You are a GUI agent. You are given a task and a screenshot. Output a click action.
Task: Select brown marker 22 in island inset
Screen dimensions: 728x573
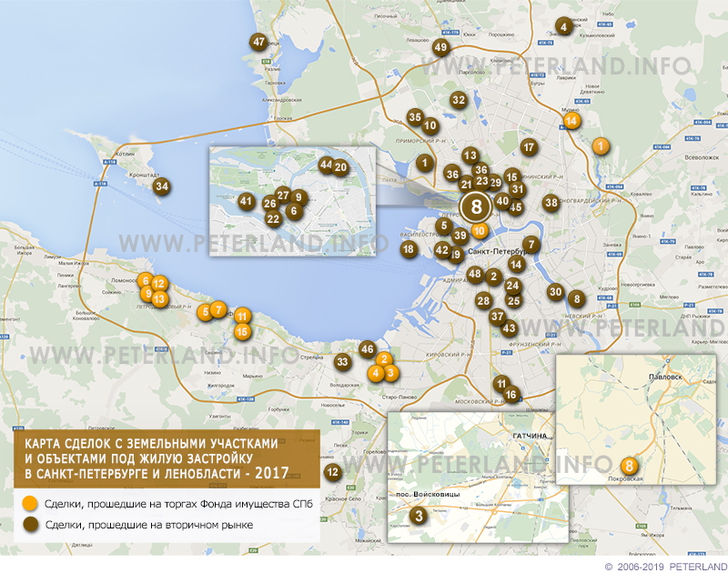(x=274, y=218)
